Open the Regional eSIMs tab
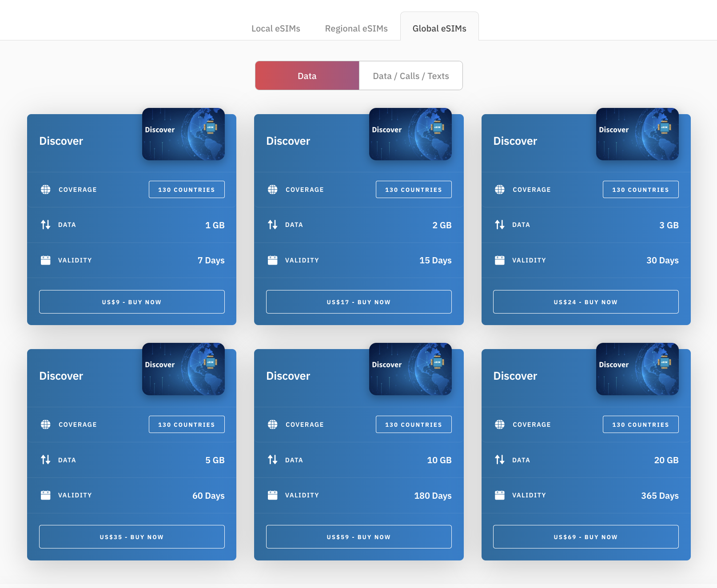 tap(356, 28)
